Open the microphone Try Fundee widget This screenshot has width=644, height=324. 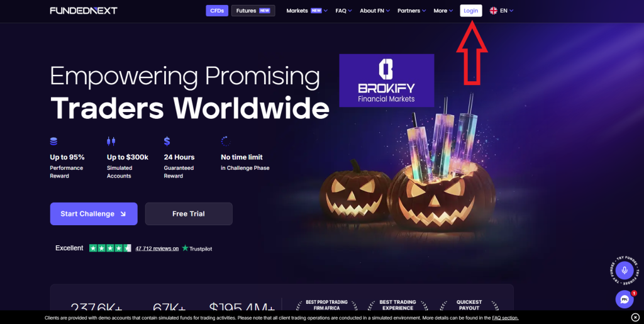[625, 270]
